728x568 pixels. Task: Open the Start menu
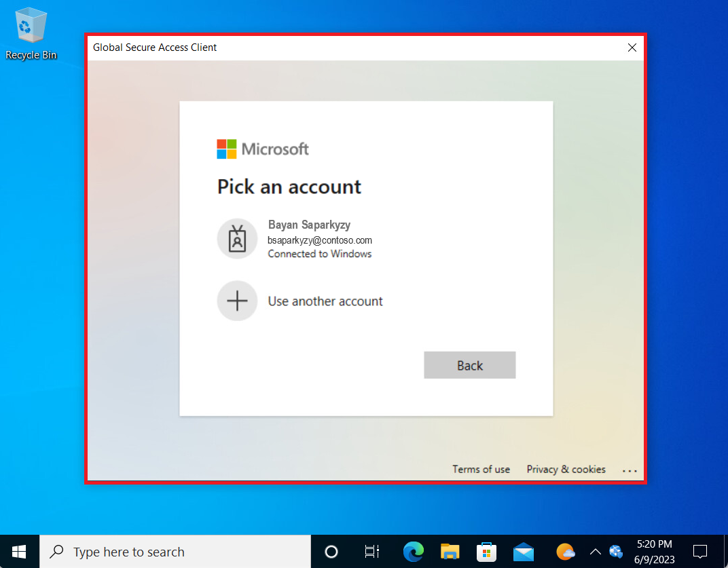pos(18,552)
